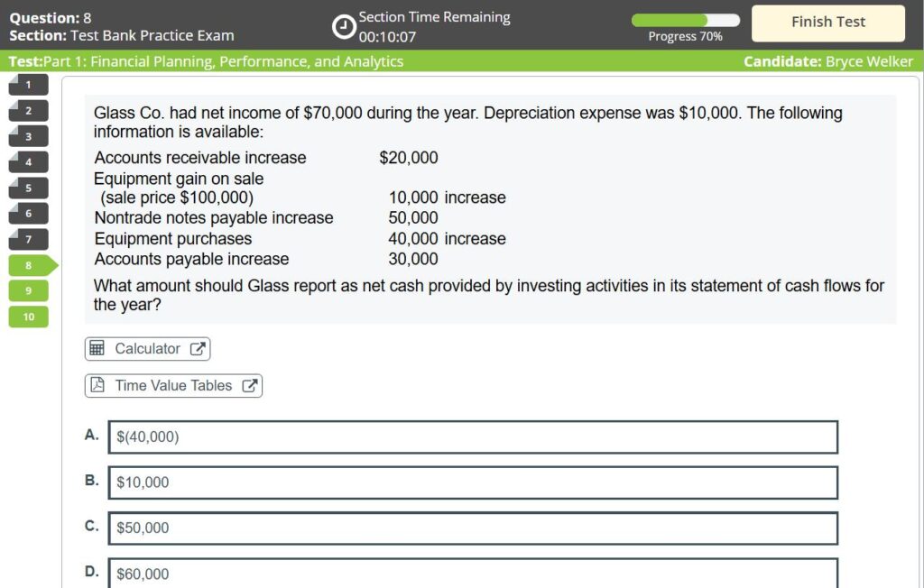
Task: Go to question 7 in sidebar
Action: (x=28, y=239)
